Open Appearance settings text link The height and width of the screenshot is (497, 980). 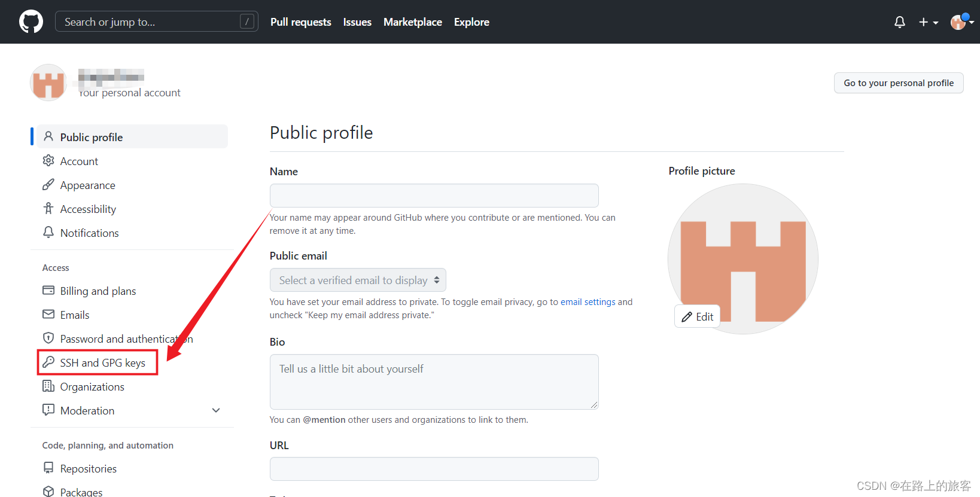coord(88,185)
